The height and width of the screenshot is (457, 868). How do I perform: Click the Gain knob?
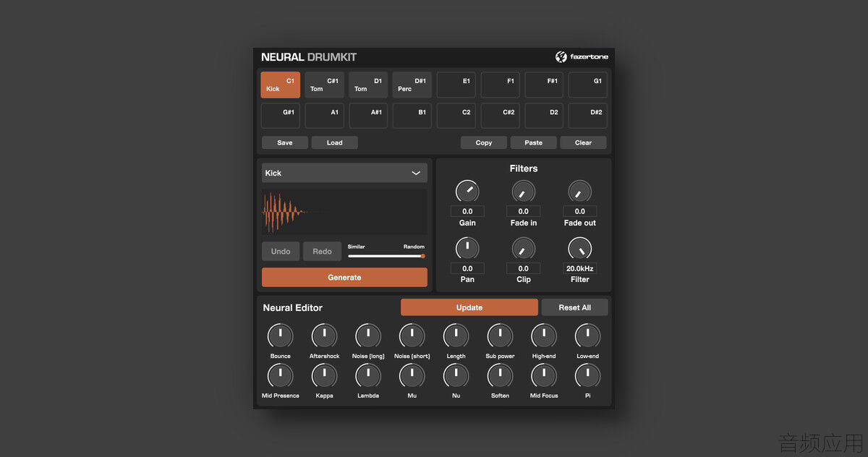point(467,192)
